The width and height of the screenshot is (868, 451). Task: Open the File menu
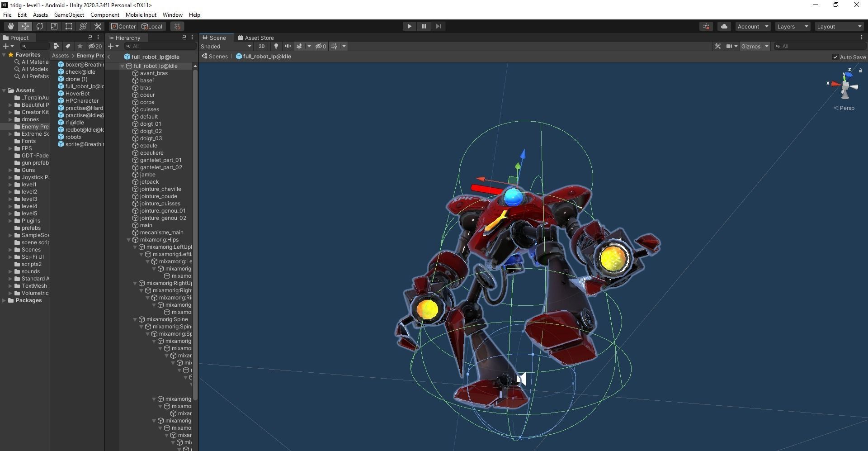click(x=7, y=14)
